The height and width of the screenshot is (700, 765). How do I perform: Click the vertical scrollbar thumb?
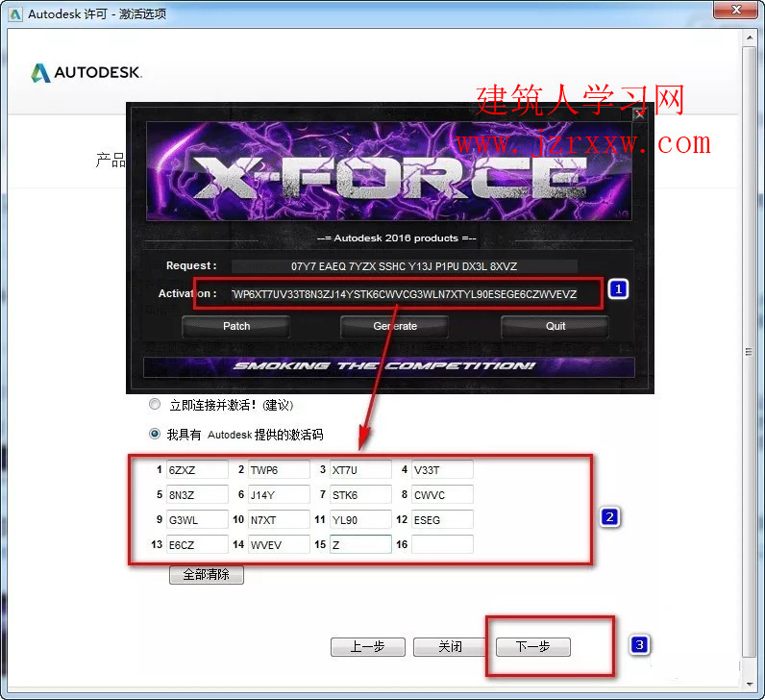(x=750, y=352)
